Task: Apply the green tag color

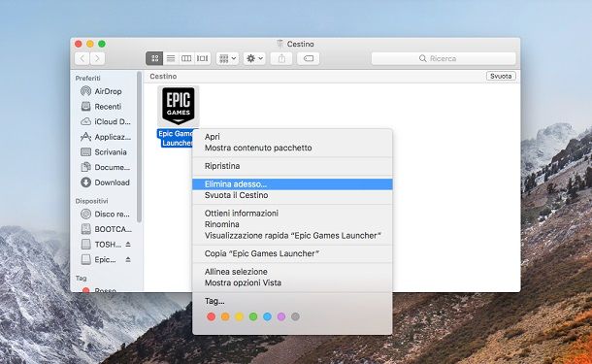Action: click(253, 316)
